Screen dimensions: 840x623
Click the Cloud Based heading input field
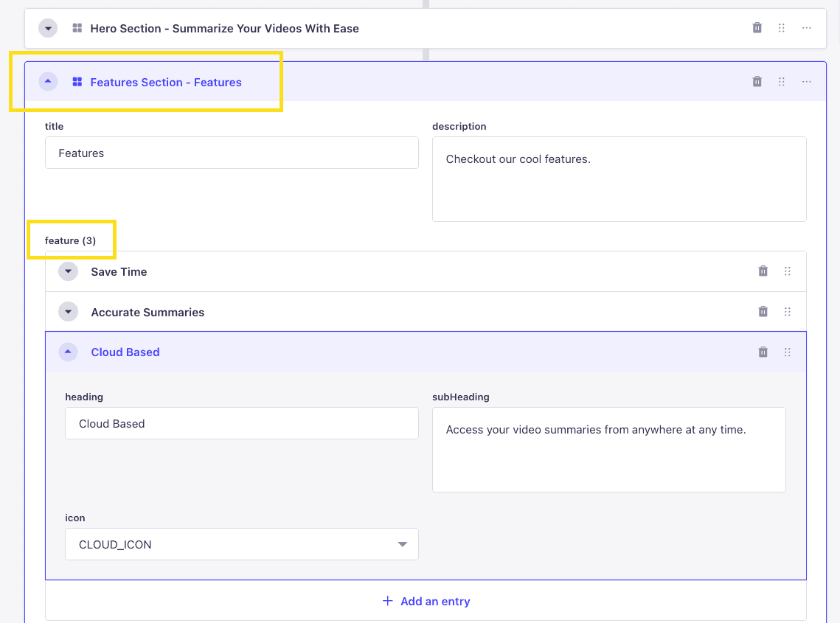tap(242, 423)
